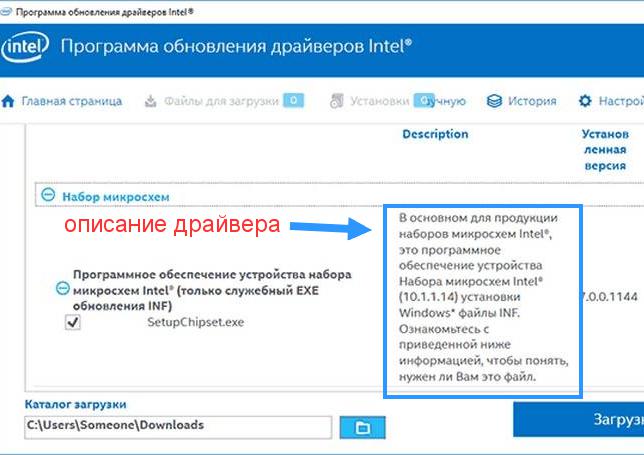
Task: Click the download folder path field
Action: click(x=178, y=427)
